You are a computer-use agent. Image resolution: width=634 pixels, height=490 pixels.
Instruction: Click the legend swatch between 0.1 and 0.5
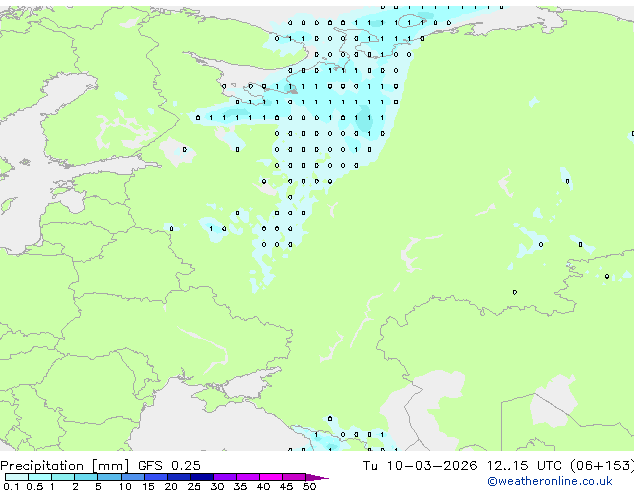tap(17, 477)
